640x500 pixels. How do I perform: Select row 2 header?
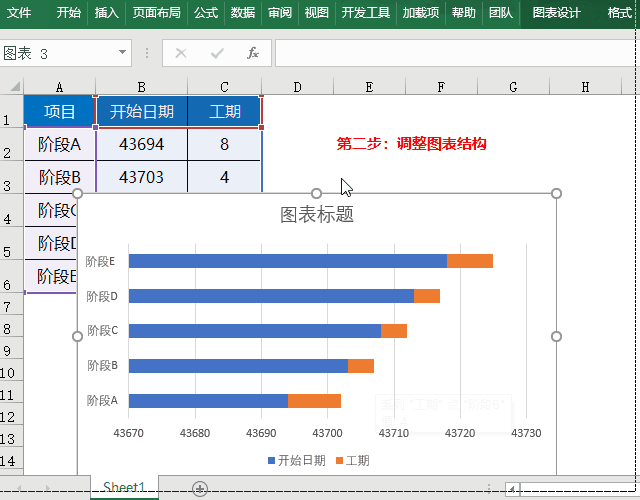point(11,144)
